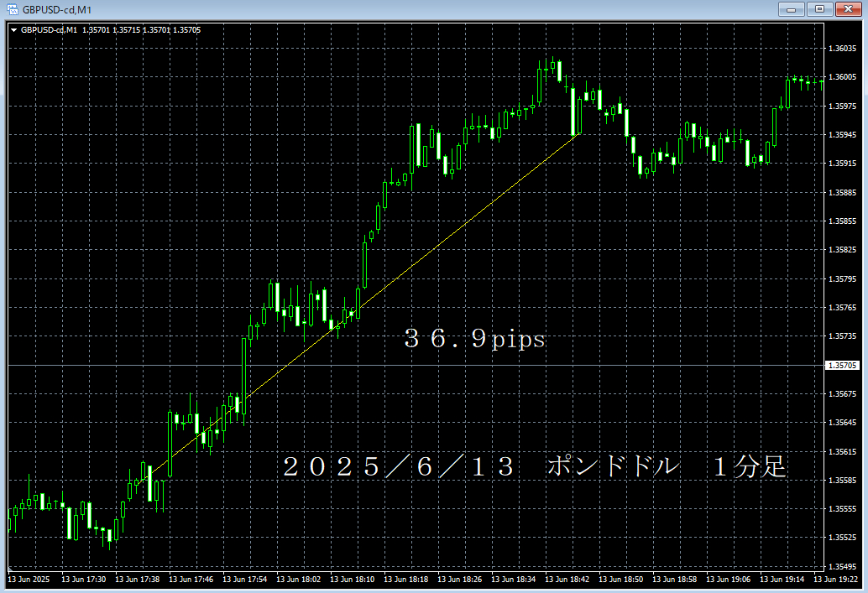868x593 pixels.
Task: Click time axis label '13 Jun 17:38'
Action: click(x=138, y=580)
